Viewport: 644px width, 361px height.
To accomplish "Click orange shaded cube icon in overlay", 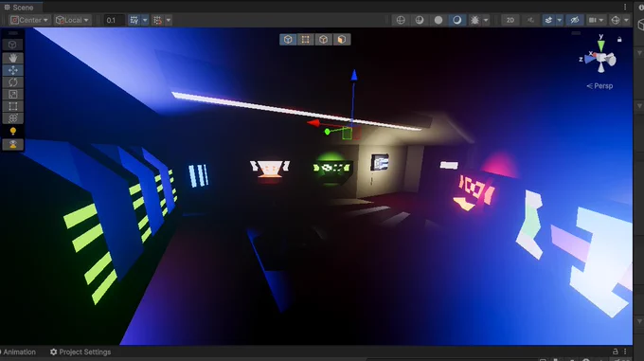I will tap(342, 40).
